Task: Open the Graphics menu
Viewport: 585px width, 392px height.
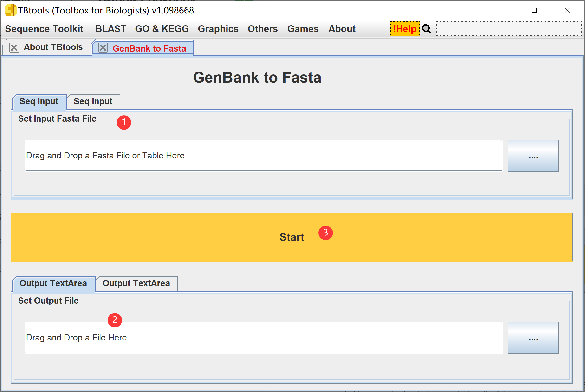Action: (x=218, y=29)
